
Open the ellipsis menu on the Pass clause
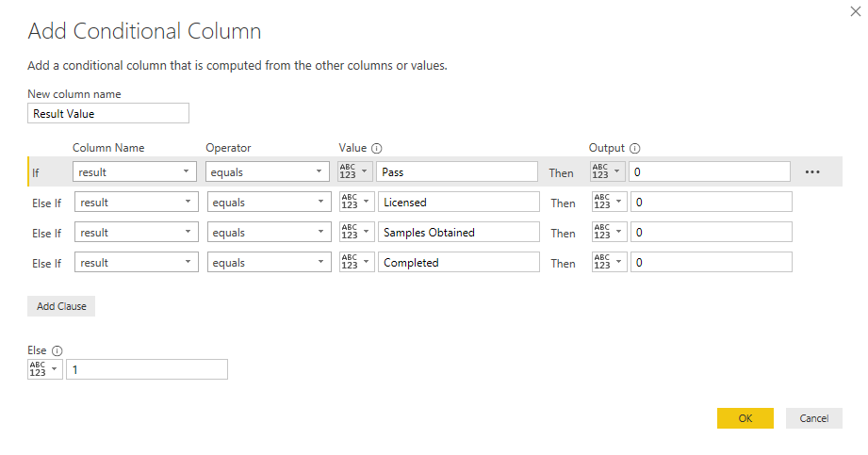pos(812,172)
